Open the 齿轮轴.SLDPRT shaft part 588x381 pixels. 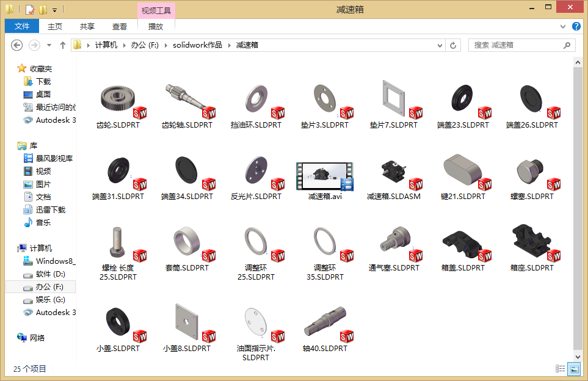[189, 98]
